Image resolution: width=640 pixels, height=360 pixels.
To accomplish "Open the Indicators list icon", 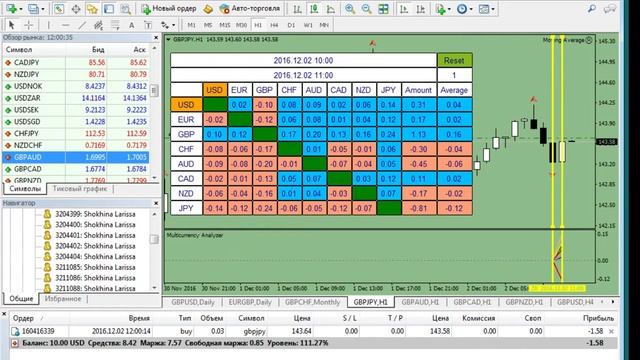I will pyautogui.click(x=440, y=9).
